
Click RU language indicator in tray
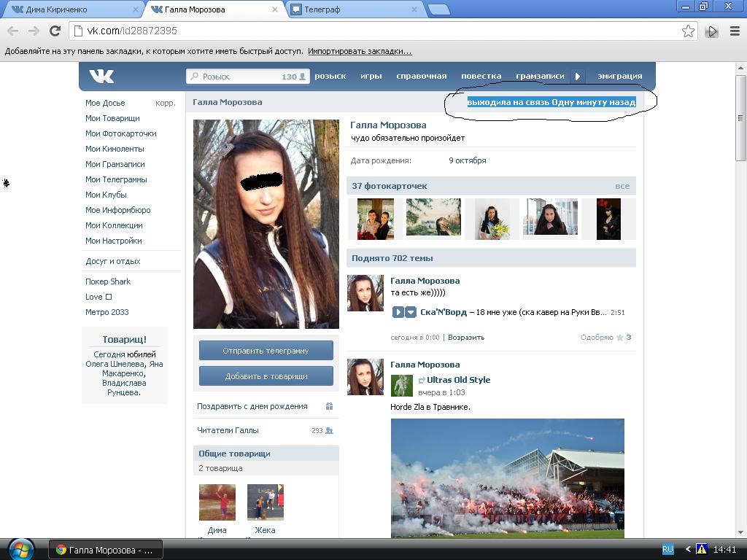pyautogui.click(x=668, y=550)
